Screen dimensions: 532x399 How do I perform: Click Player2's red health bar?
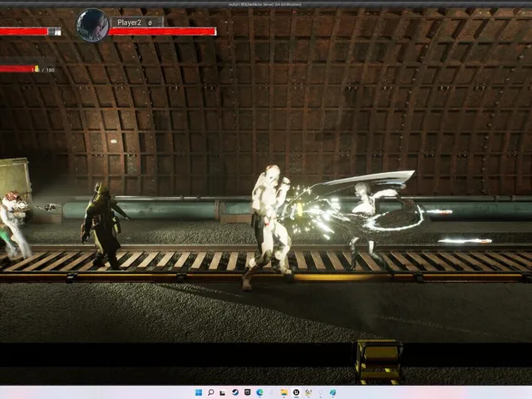click(x=162, y=32)
